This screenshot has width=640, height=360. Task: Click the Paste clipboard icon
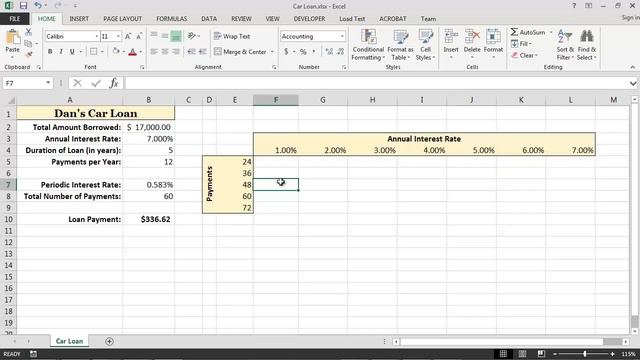pyautogui.click(x=13, y=38)
